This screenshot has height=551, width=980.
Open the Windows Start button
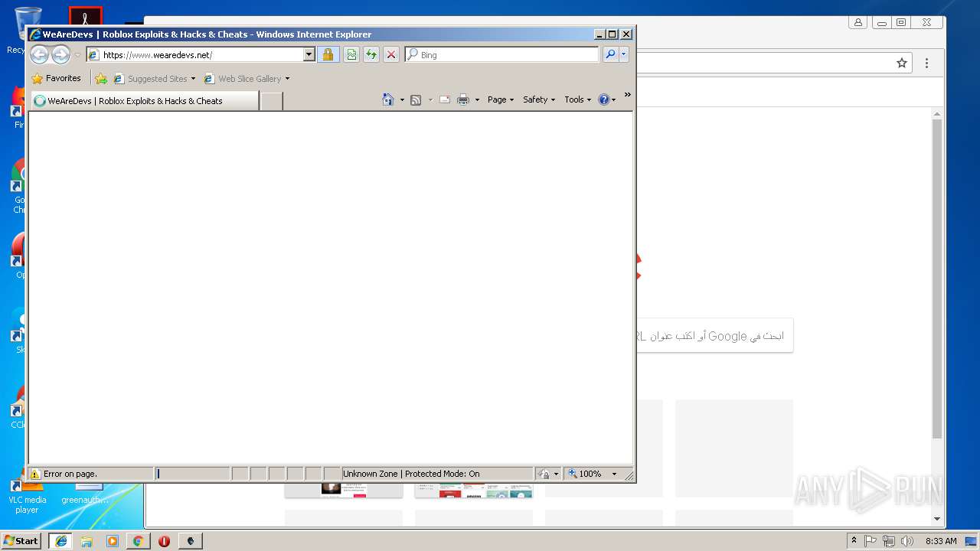point(21,540)
